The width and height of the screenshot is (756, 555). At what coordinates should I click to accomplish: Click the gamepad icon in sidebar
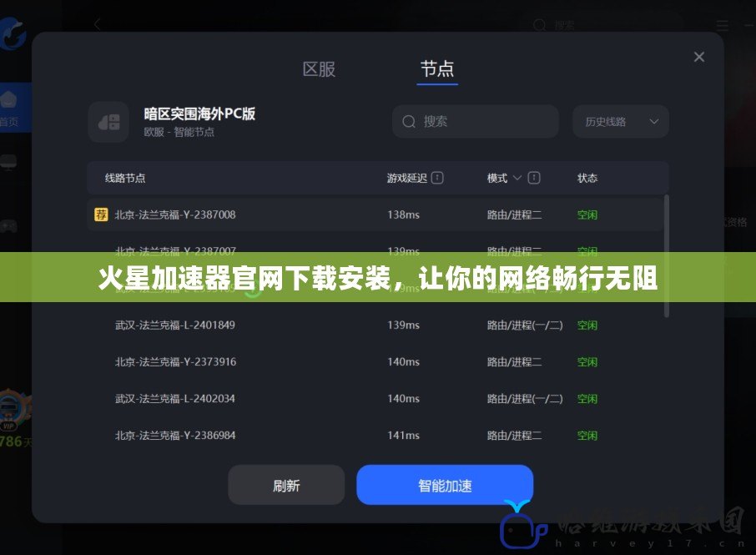tap(8, 225)
